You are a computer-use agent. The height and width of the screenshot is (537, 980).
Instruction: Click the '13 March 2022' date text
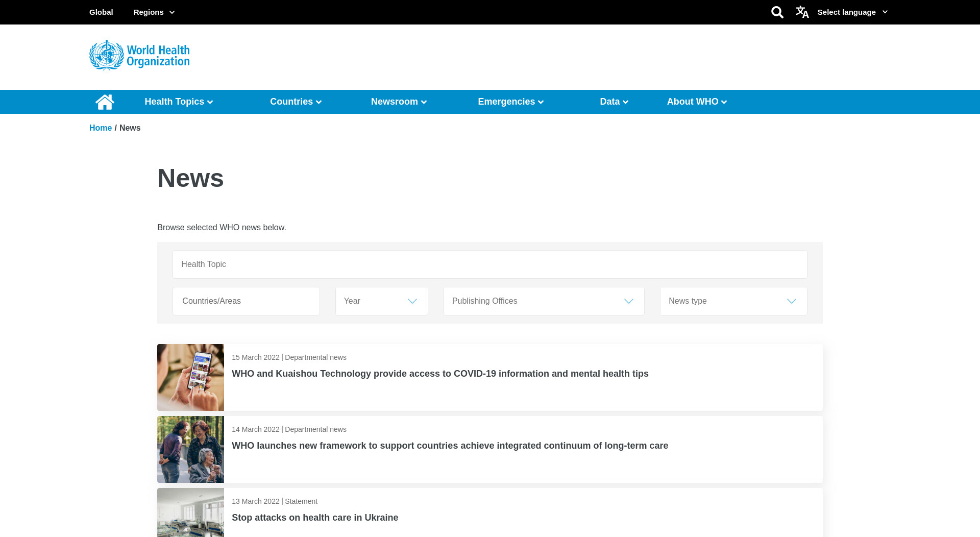click(x=256, y=501)
